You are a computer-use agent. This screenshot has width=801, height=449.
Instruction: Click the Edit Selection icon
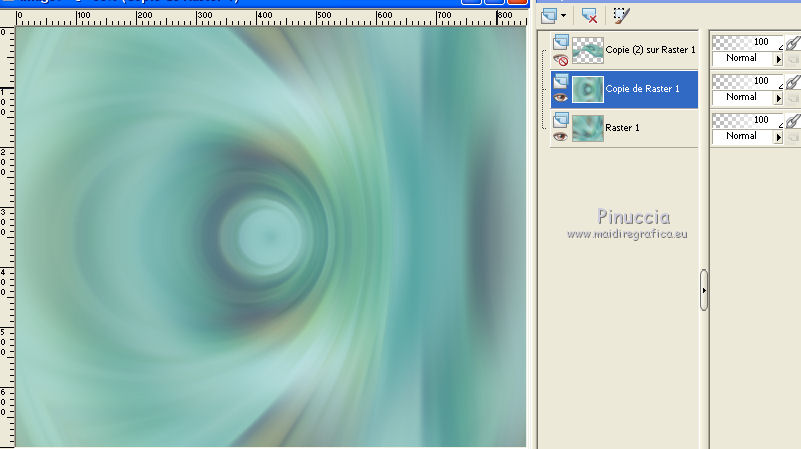621,16
